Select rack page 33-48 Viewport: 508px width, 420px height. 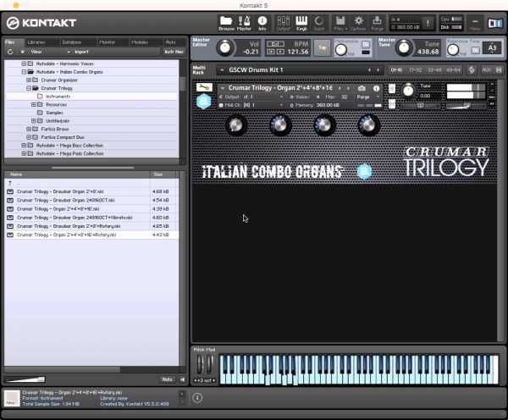pyautogui.click(x=434, y=70)
